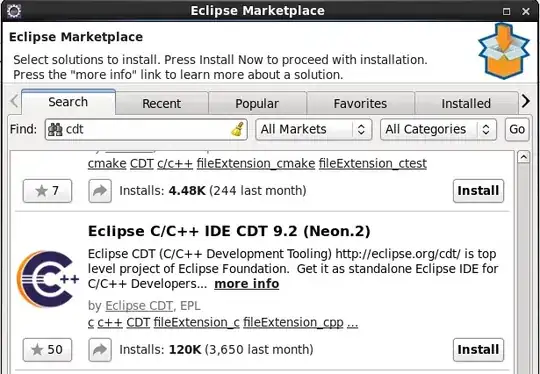Clear the search with the broom icon
Viewport: 540px width, 374px height.
(x=237, y=129)
